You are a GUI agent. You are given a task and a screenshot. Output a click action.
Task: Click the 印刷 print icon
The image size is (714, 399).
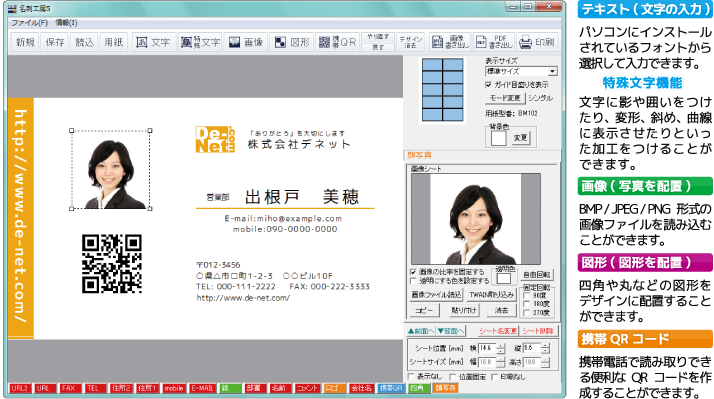coord(537,42)
